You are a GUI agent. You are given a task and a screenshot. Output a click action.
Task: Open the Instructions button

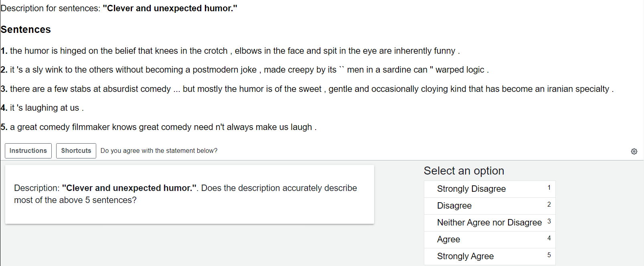point(28,151)
